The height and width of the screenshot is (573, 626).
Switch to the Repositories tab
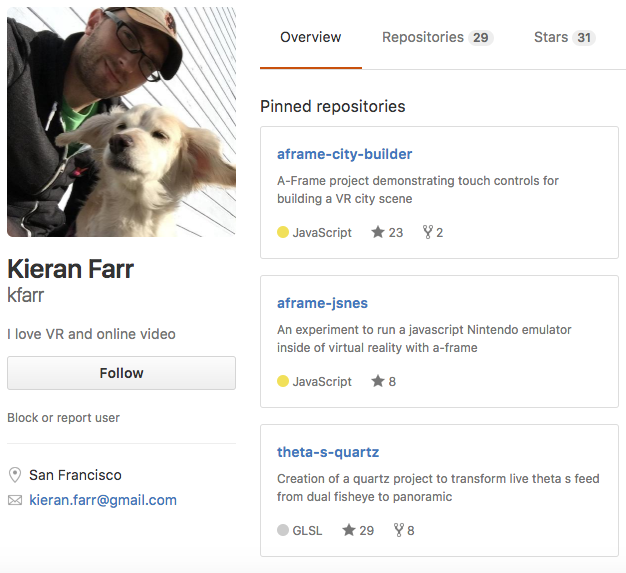coord(438,38)
